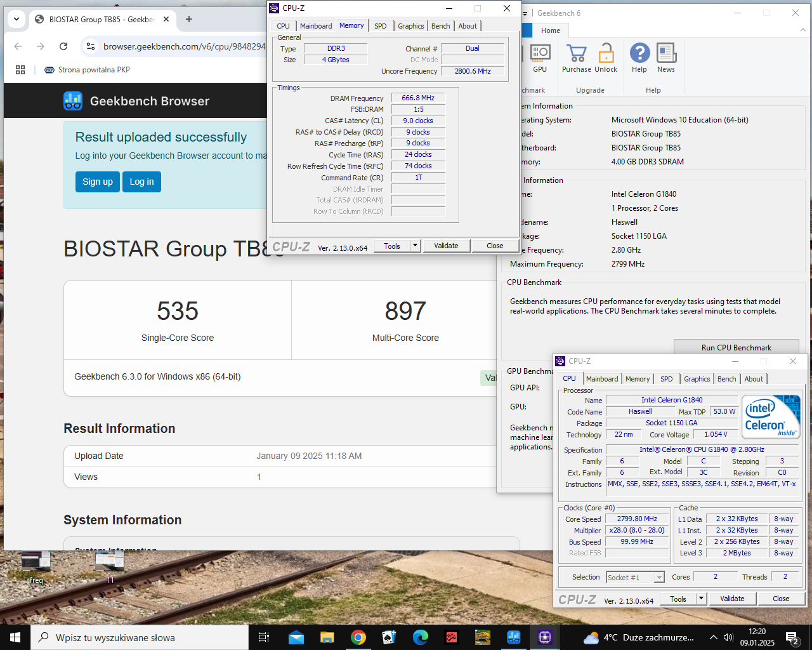The height and width of the screenshot is (650, 812).
Task: Click the '535' Single-Core Score
Action: (178, 311)
